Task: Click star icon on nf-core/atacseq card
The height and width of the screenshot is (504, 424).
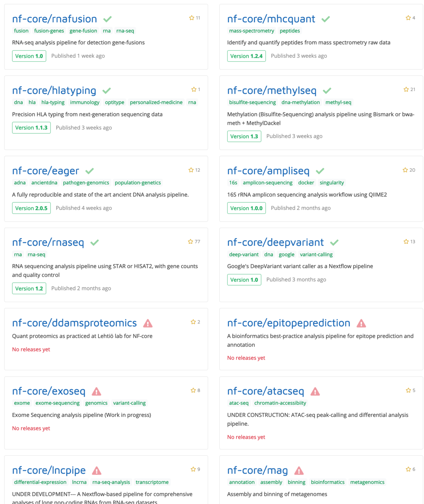Action: (x=409, y=391)
